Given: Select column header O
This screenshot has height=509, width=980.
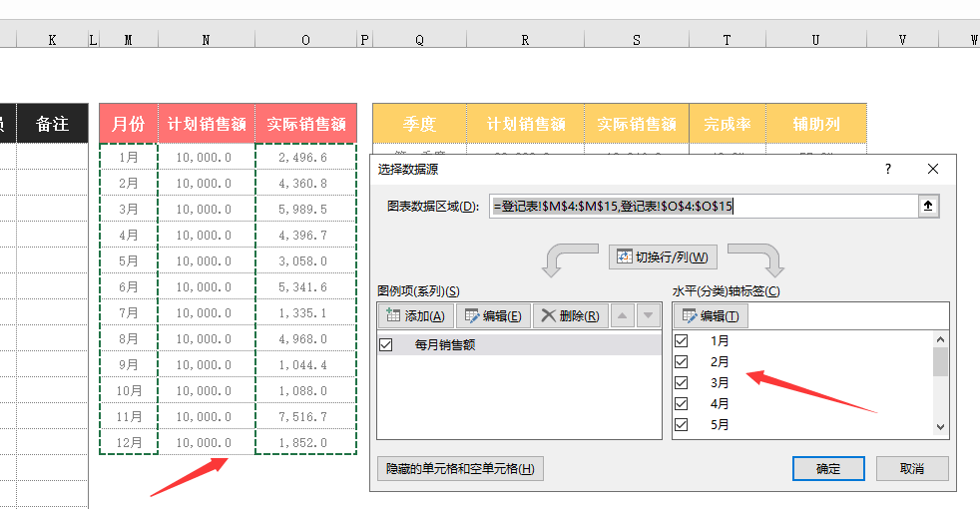Looking at the screenshot, I should (x=305, y=39).
